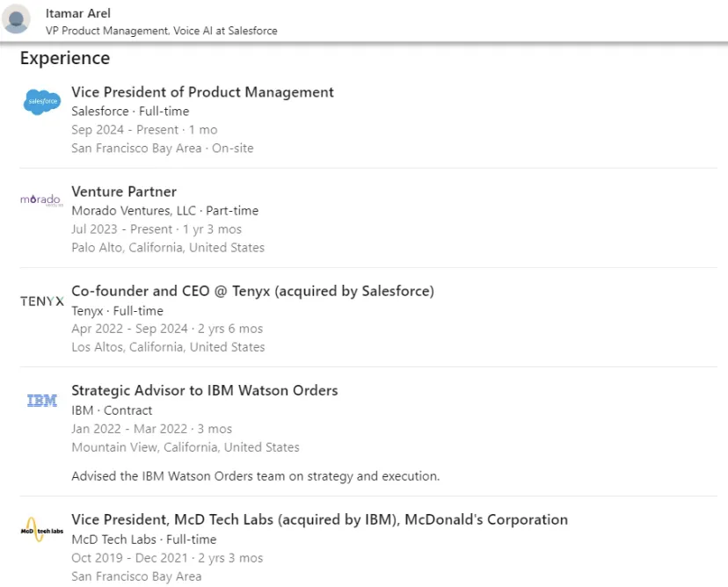Open Vice President, McD Tech Labs title
This screenshot has width=728, height=587.
click(319, 519)
